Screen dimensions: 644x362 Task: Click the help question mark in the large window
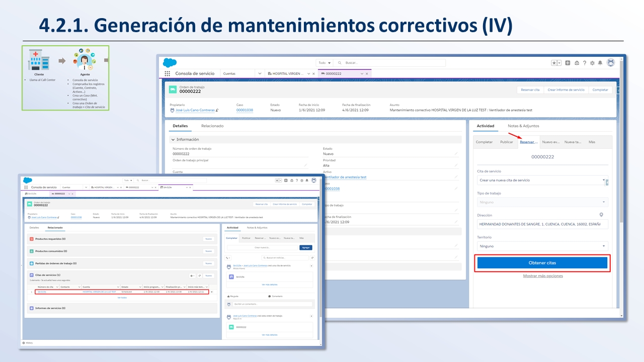tap(585, 63)
